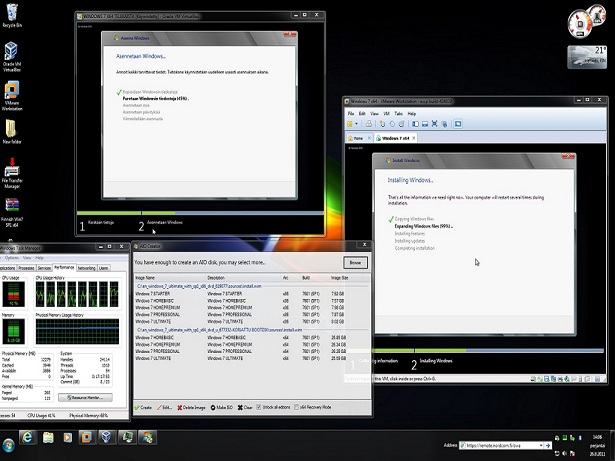The height and width of the screenshot is (461, 615).
Task: Toggle Unlock all editions checkbox
Action: [259, 407]
